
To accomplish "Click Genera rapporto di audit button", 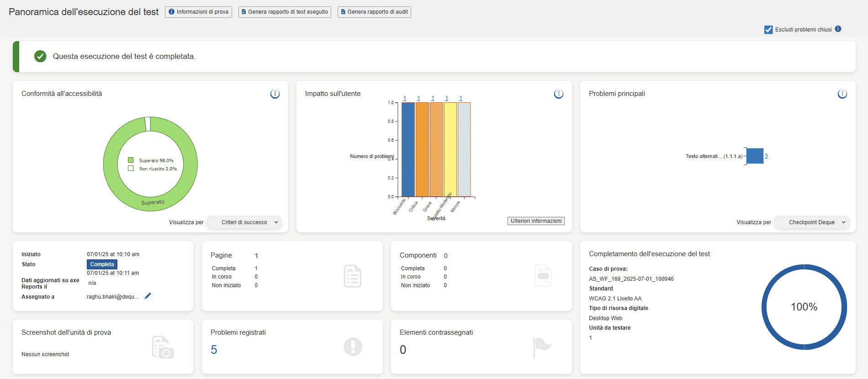I will click(x=374, y=12).
